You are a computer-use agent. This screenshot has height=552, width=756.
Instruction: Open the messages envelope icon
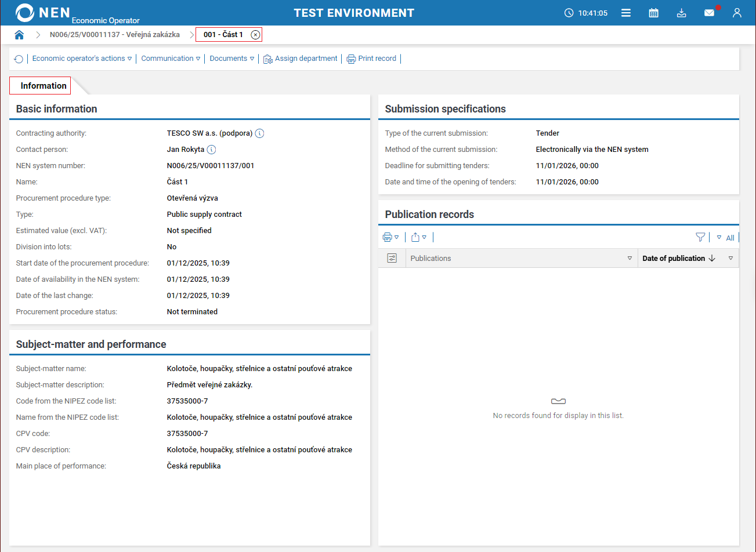(709, 13)
